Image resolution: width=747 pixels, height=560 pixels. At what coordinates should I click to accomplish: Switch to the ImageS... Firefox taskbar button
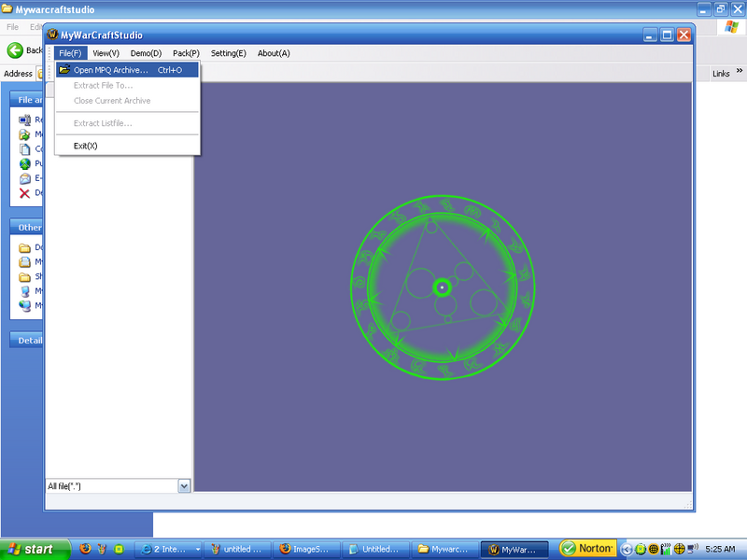305,549
